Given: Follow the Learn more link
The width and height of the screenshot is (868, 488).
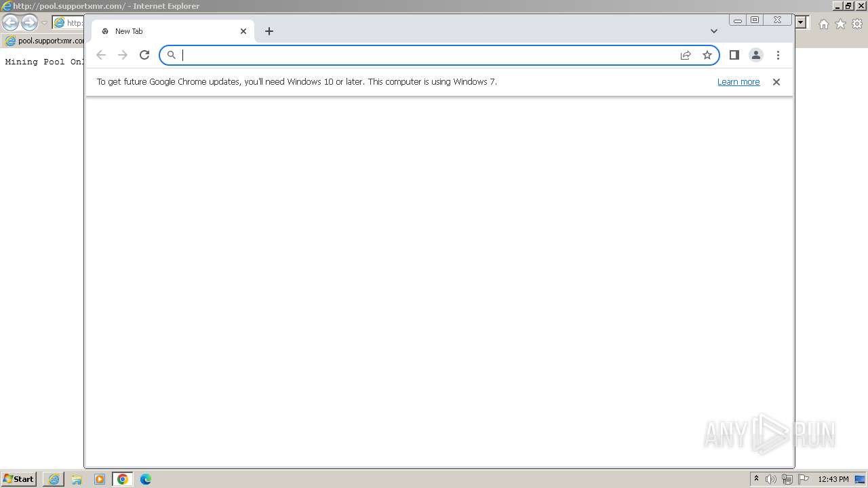Looking at the screenshot, I should coord(738,82).
